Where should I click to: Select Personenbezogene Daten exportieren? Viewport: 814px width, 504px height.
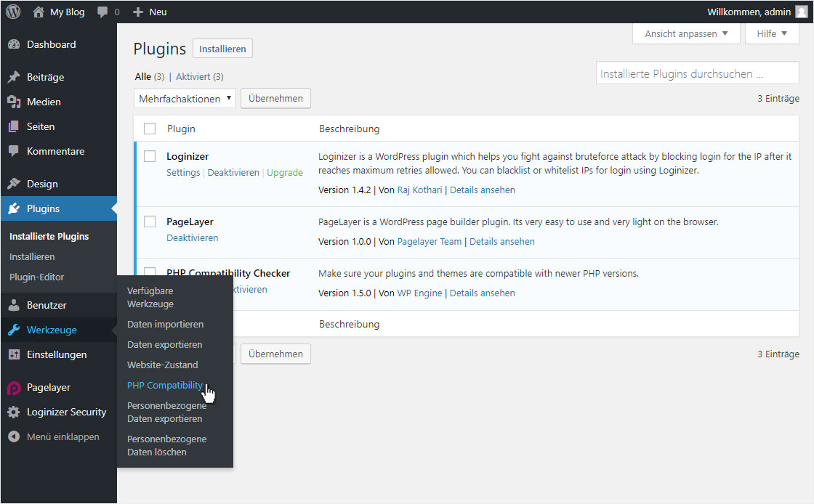(x=166, y=412)
